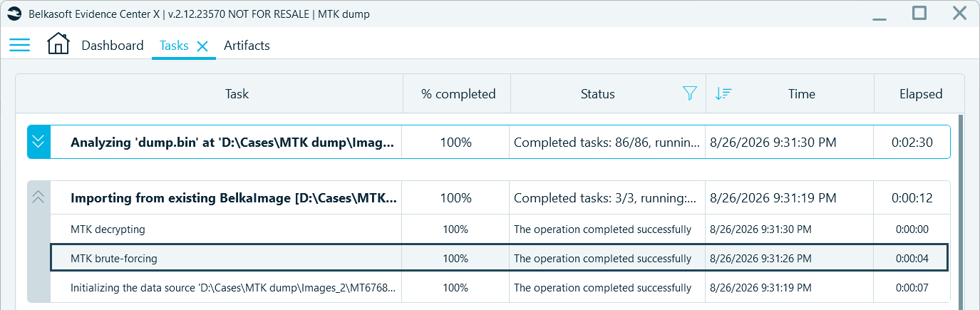This screenshot has height=310, width=980.
Task: Click the Status column header
Action: (x=597, y=93)
